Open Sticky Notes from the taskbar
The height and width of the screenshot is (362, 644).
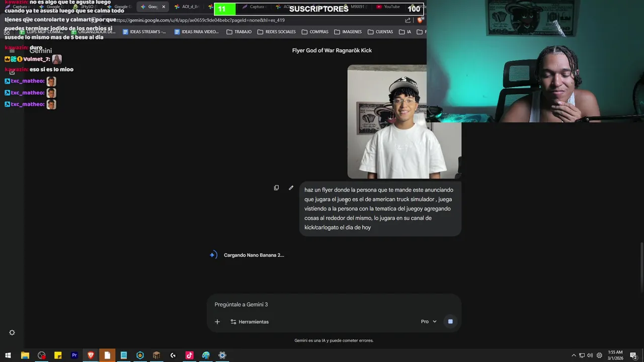coord(58,355)
